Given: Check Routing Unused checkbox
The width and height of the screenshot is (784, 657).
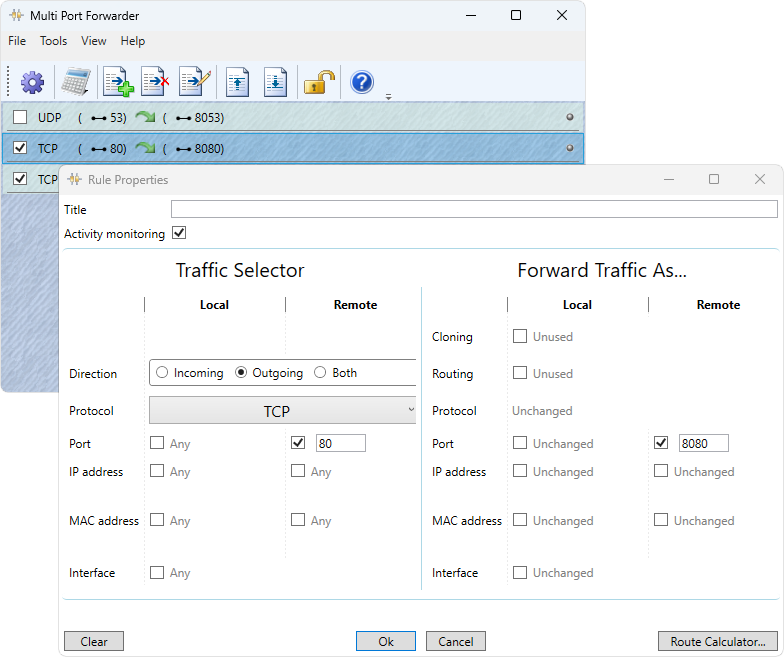Looking at the screenshot, I should point(520,373).
